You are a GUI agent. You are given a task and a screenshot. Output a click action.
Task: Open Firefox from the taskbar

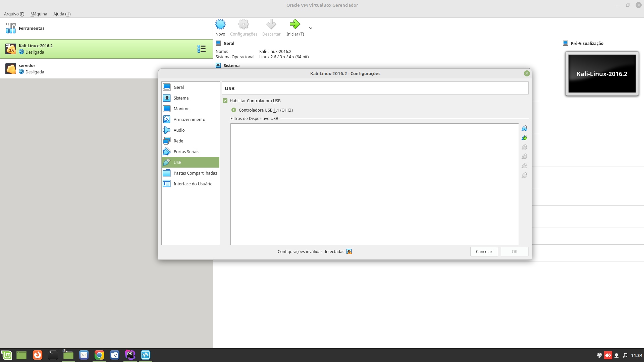pyautogui.click(x=38, y=355)
